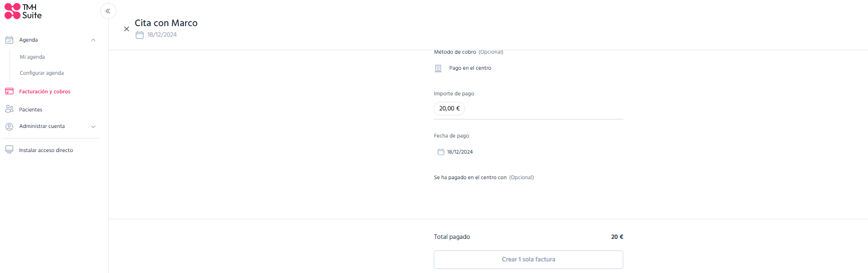Click Crear 1 sola factura button
Screen dimensions: 868x273
(x=529, y=259)
